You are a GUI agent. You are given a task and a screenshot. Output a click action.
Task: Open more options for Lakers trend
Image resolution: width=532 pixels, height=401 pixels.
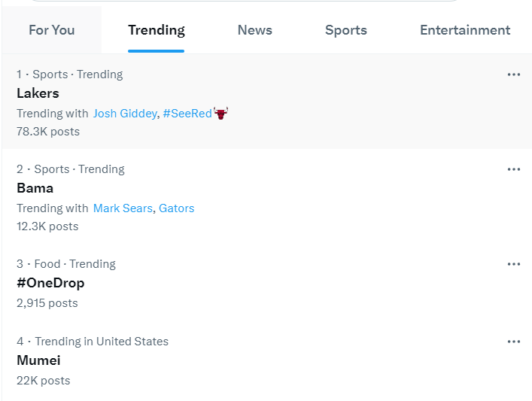tap(514, 74)
